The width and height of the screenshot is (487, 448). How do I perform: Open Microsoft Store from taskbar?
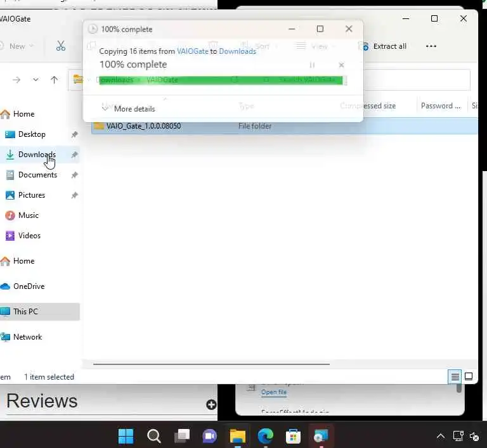point(293,436)
